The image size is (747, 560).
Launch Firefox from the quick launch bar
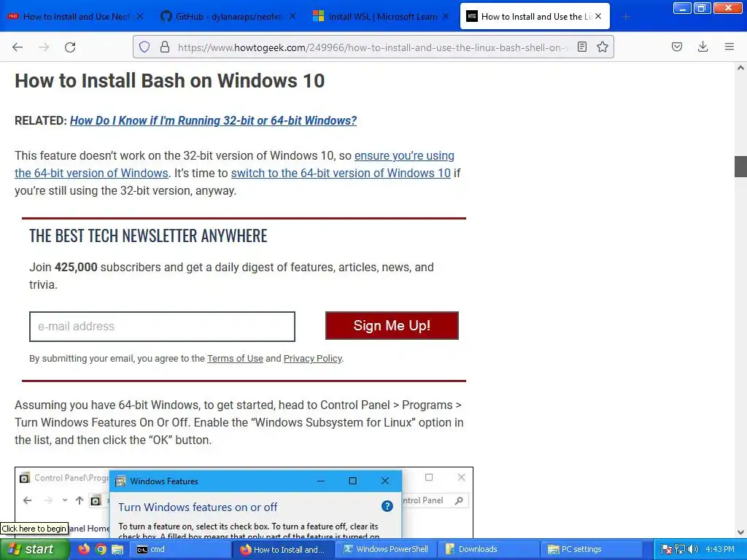point(84,549)
